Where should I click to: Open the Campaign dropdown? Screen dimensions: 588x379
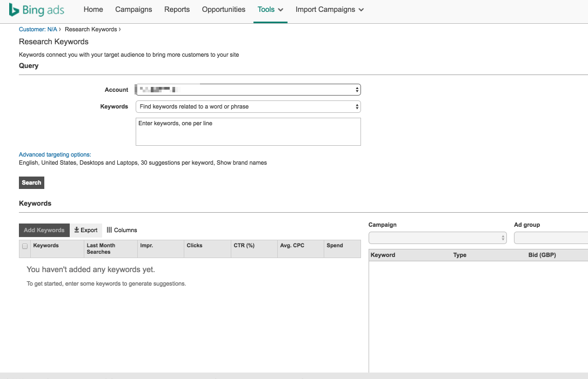[x=437, y=238]
